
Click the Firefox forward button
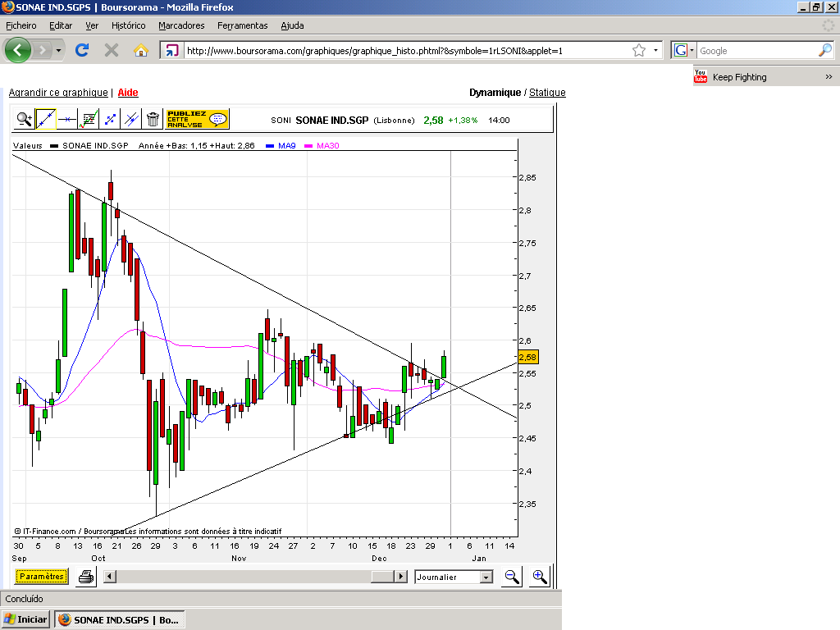(x=42, y=50)
